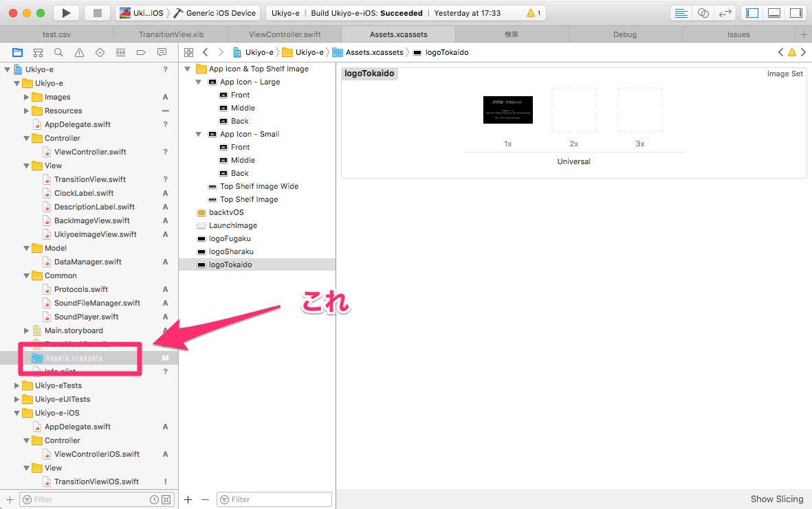This screenshot has height=509, width=812.
Task: Toggle the Navigator panel visibility
Action: pyautogui.click(x=751, y=12)
